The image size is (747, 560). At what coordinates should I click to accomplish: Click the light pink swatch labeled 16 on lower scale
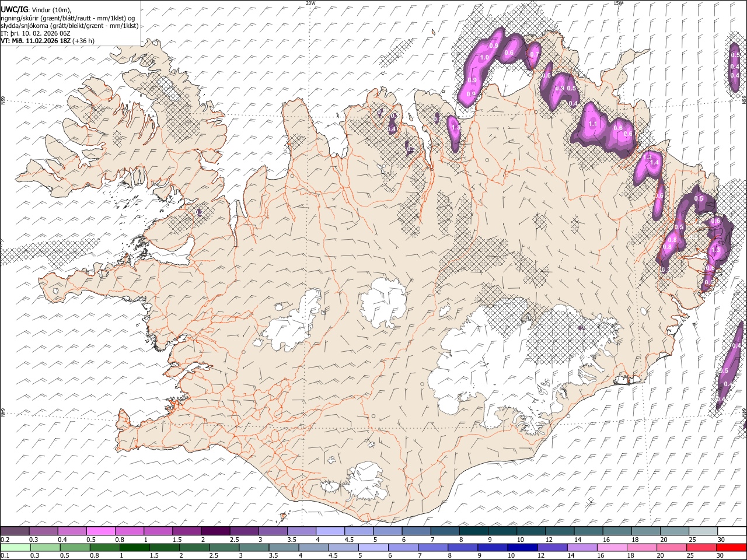point(611,547)
